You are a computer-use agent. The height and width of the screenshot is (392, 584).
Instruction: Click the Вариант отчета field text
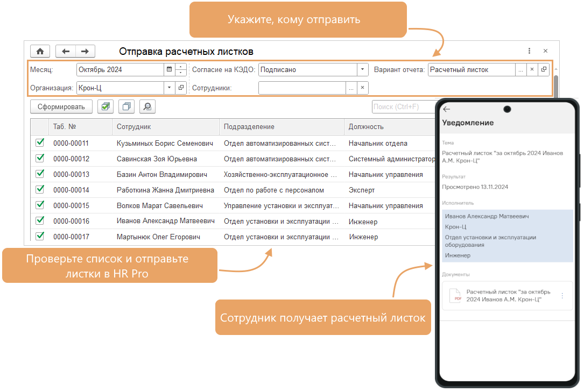[x=472, y=69]
